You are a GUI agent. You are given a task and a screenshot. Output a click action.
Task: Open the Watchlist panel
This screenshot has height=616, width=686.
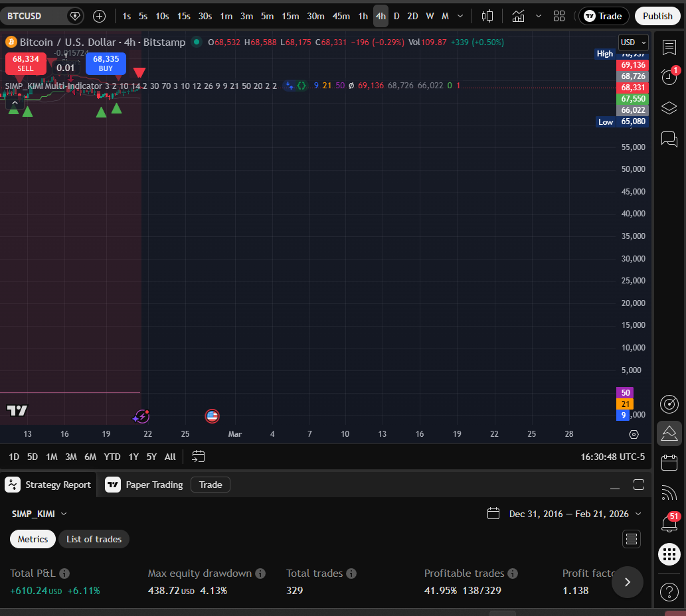(x=669, y=46)
